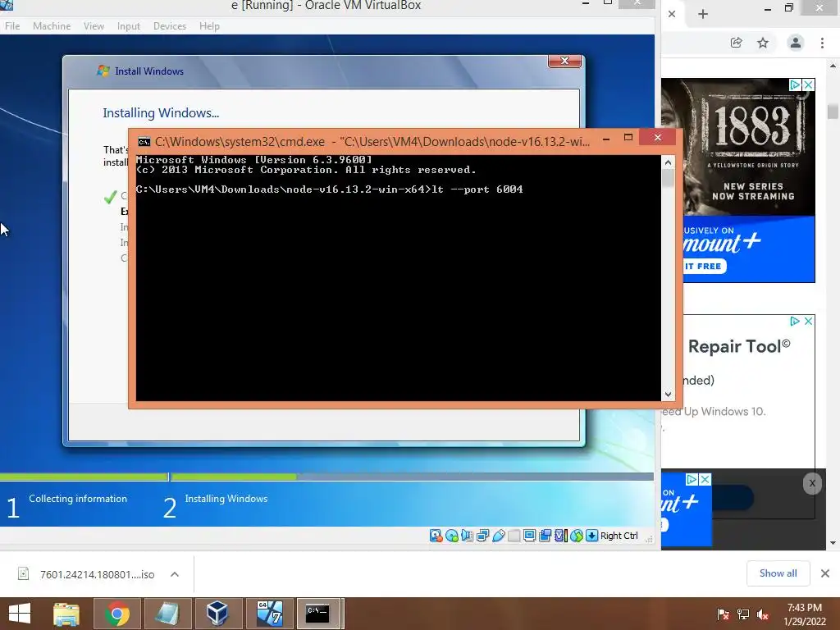Click the Show all downloads button

(778, 573)
